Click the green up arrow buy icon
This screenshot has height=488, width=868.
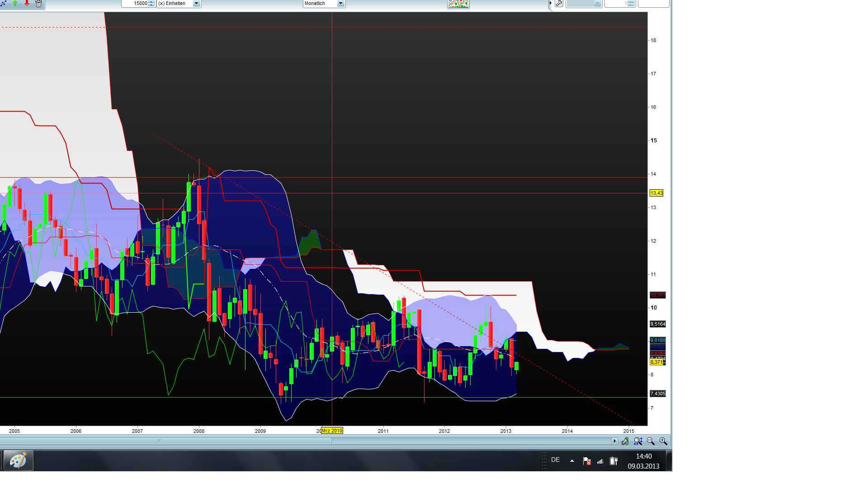(x=15, y=3)
